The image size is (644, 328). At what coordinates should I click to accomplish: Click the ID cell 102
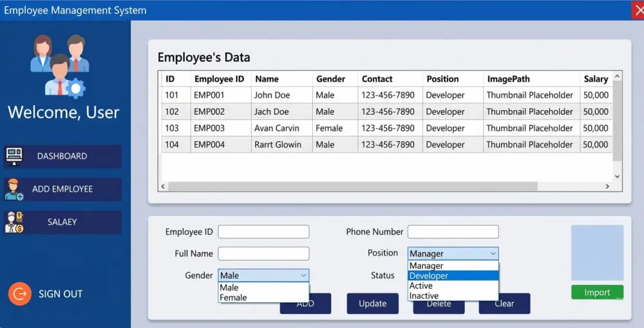click(x=176, y=111)
